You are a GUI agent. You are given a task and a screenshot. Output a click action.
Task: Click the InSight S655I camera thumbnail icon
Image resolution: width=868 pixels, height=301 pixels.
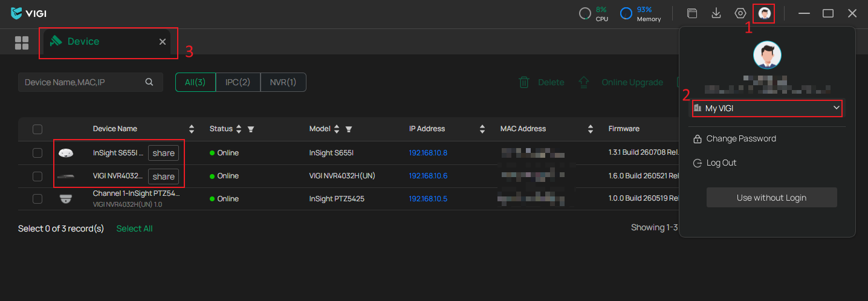[66, 153]
